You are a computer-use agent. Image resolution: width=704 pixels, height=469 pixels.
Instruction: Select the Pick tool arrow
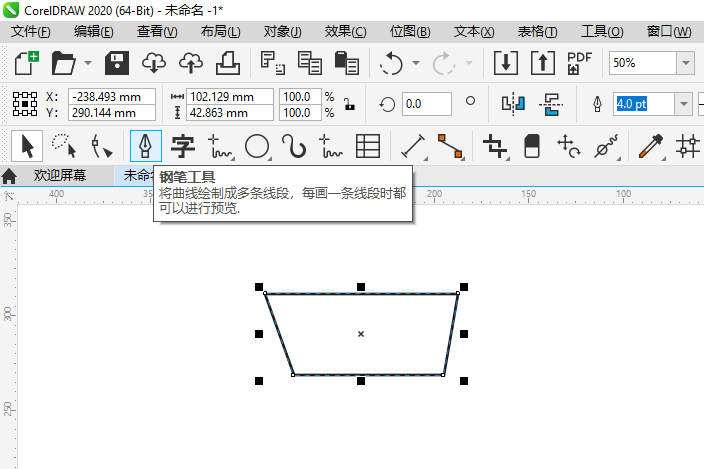tap(27, 146)
